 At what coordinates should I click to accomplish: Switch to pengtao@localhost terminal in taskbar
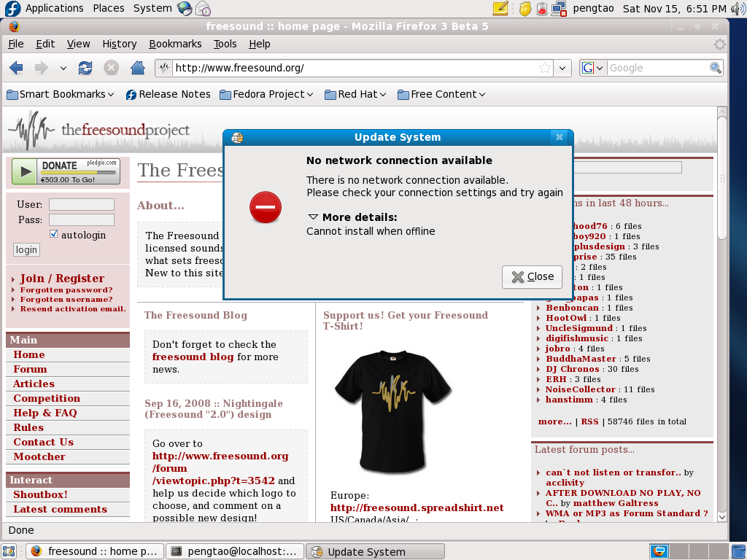[235, 551]
